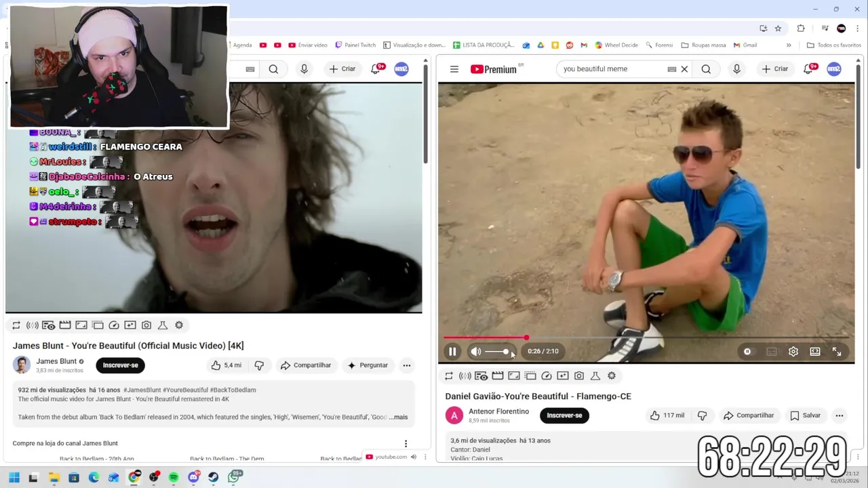This screenshot has width=868, height=488.
Task: Click volume boost waves icon under right video
Action: (x=465, y=375)
